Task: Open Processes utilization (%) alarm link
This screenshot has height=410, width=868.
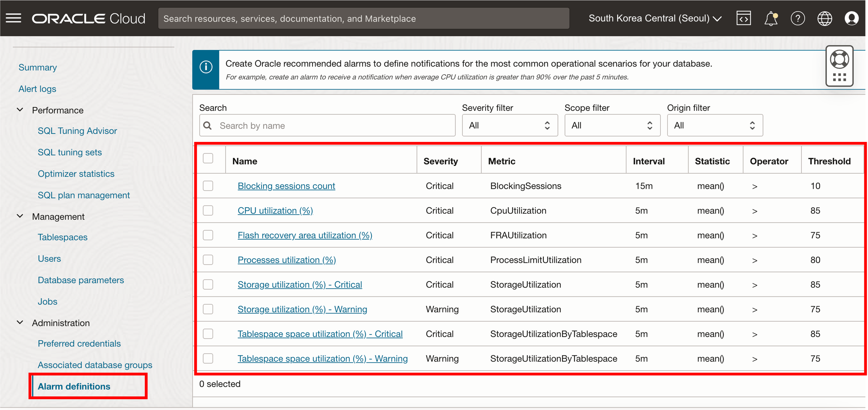Action: click(x=287, y=260)
